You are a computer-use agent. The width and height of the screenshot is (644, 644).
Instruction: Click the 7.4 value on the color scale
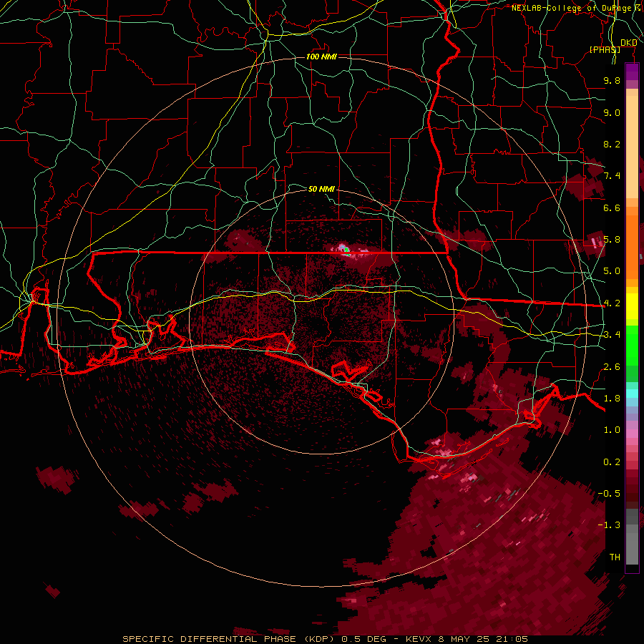(612, 176)
